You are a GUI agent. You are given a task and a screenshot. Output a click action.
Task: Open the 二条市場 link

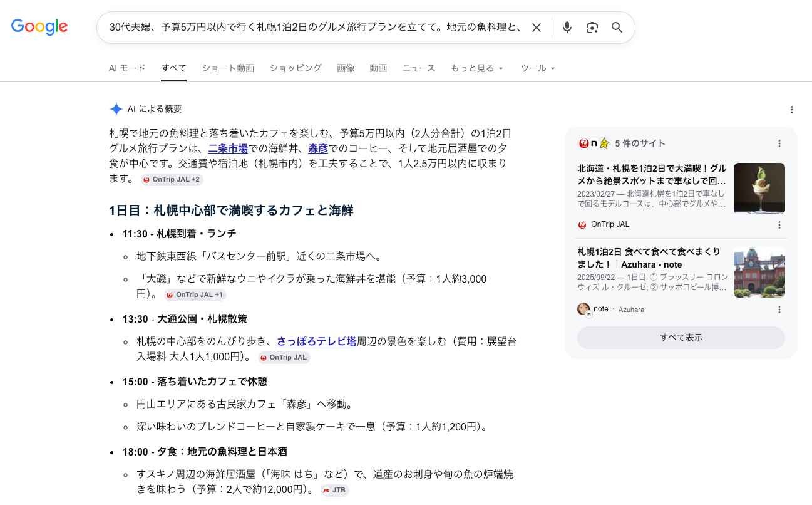228,148
